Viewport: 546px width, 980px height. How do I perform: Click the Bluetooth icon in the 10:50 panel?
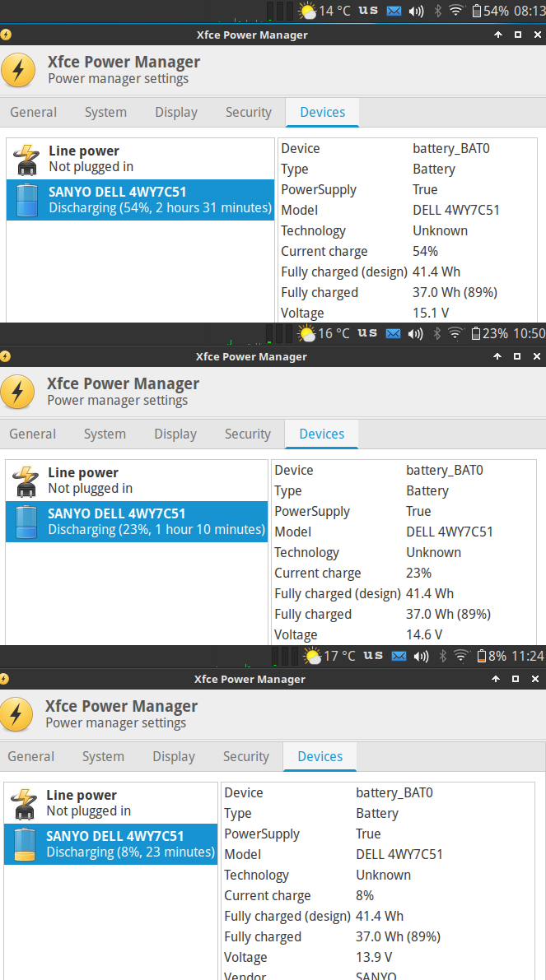point(438,333)
